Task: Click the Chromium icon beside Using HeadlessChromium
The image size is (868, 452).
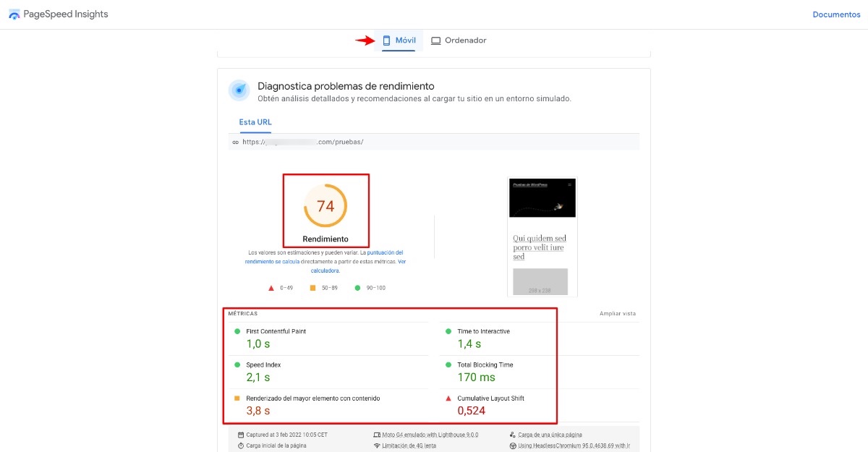Action: [x=512, y=445]
